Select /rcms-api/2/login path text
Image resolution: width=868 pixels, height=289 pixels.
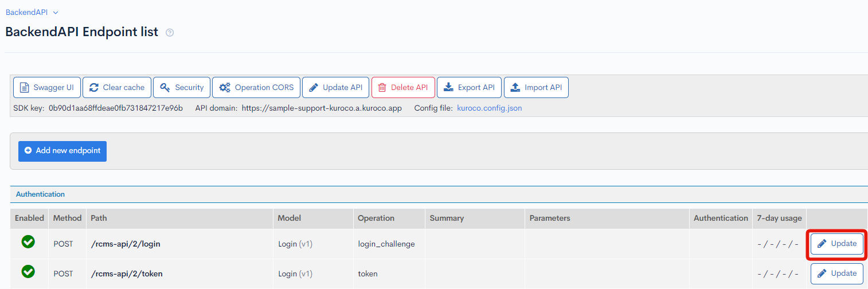[x=126, y=244]
